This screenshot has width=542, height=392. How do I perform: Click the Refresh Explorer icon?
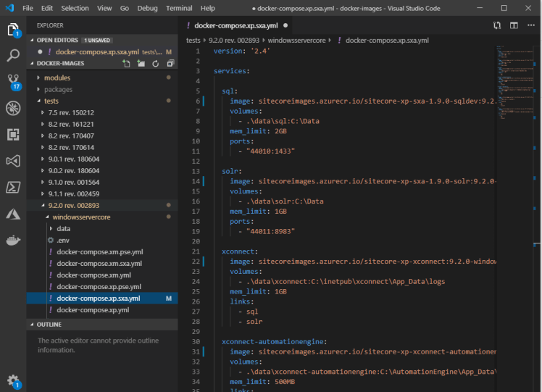click(x=154, y=64)
